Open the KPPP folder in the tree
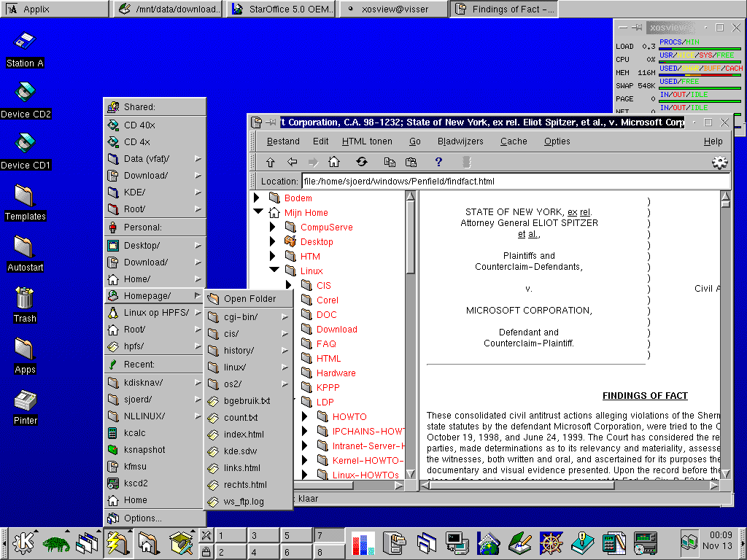Screen dimensions: 747x560 (x=328, y=388)
